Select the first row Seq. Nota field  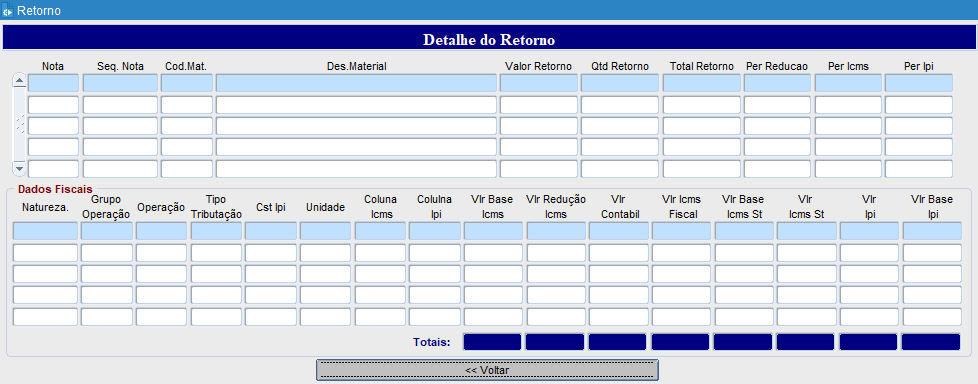pos(120,83)
